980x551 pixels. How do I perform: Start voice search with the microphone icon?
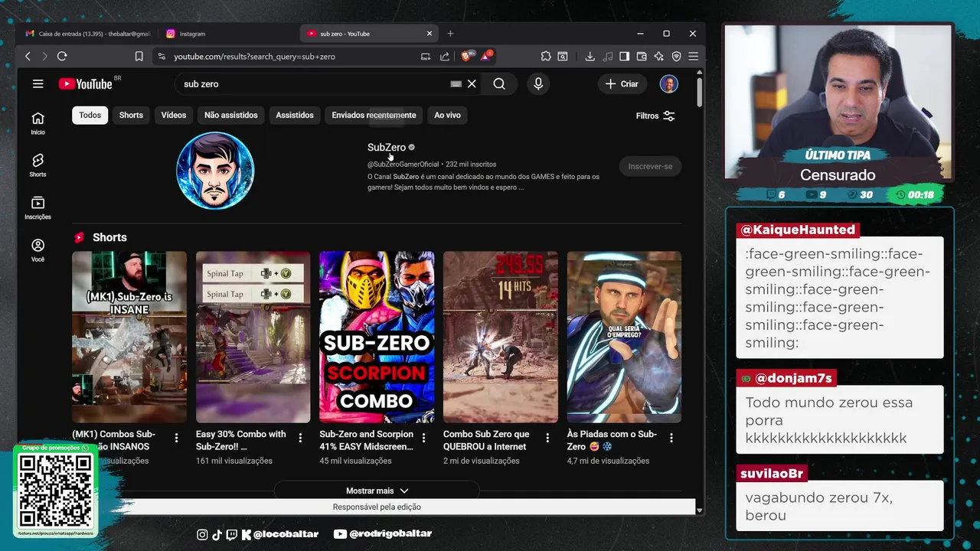(x=538, y=84)
